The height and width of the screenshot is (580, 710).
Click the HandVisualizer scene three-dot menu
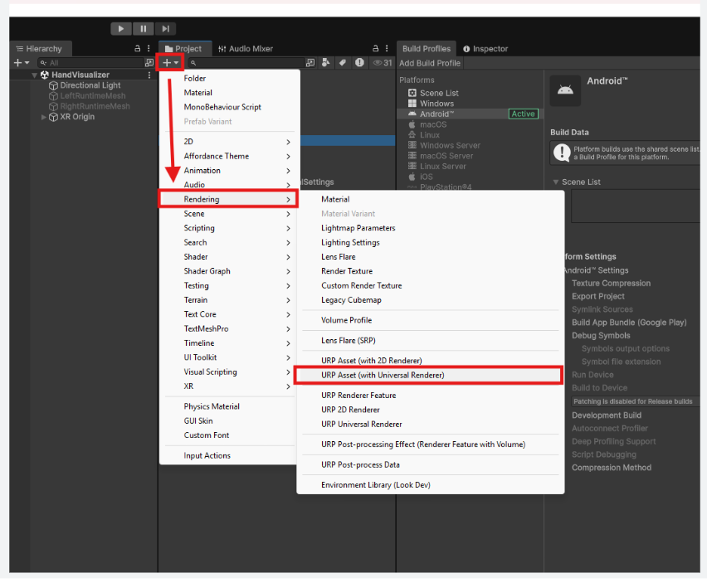tap(149, 75)
